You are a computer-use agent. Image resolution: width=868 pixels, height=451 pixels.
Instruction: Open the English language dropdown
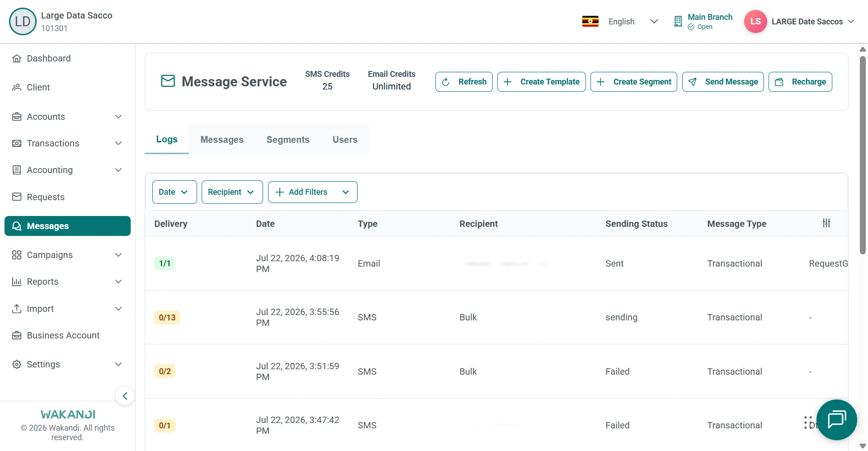point(633,21)
